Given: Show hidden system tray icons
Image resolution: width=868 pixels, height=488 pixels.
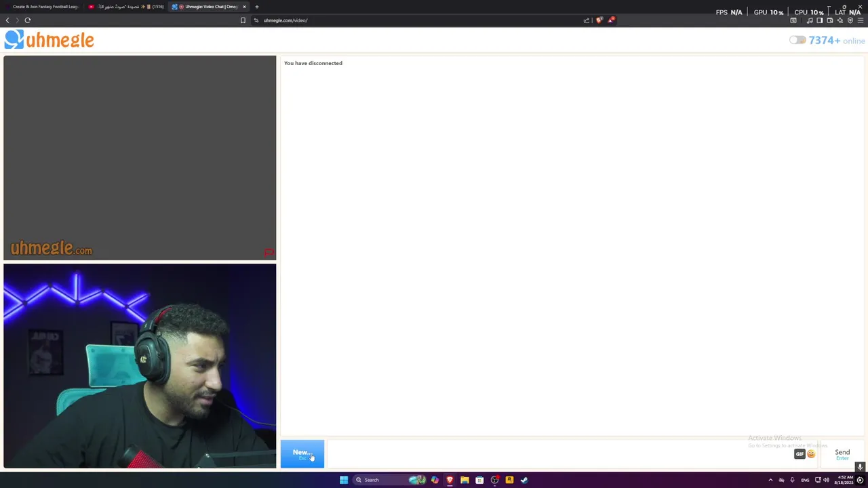Looking at the screenshot, I should point(770,480).
